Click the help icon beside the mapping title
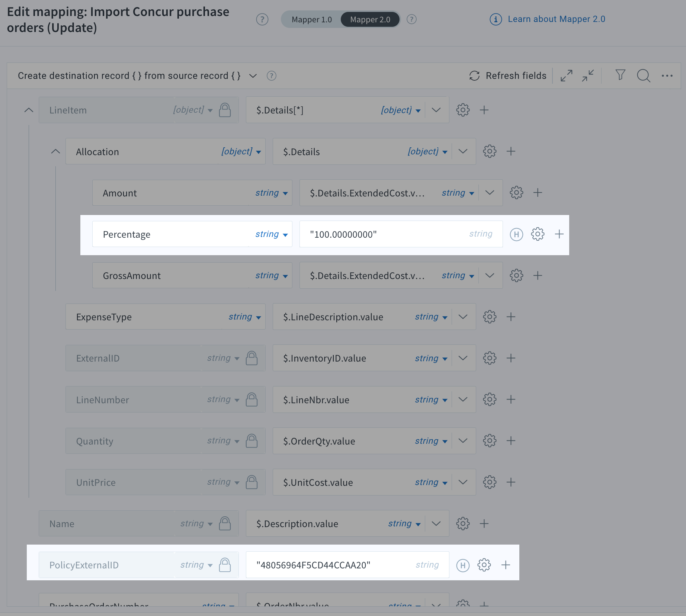 click(262, 19)
